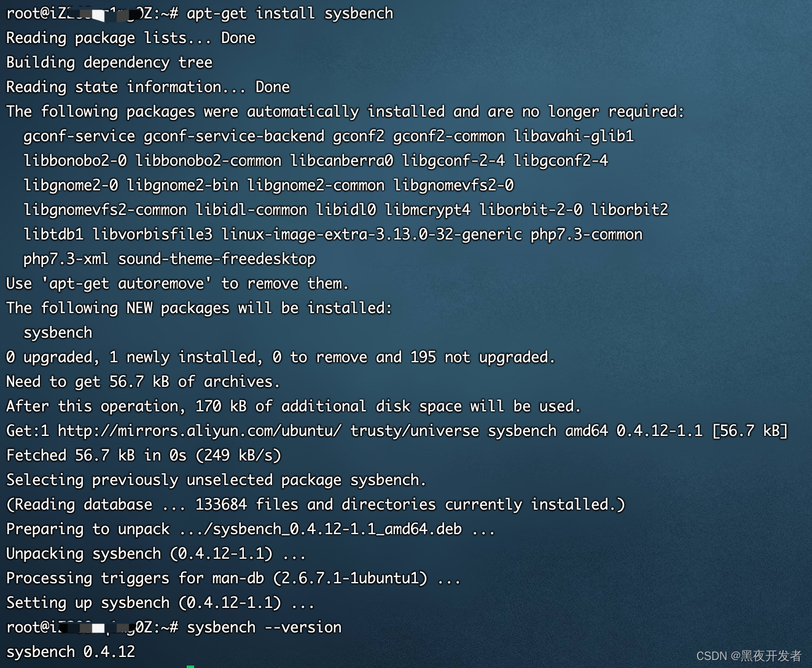The image size is (812, 668).
Task: Click 'Need to get 56.7 kB' line
Action: (x=143, y=382)
